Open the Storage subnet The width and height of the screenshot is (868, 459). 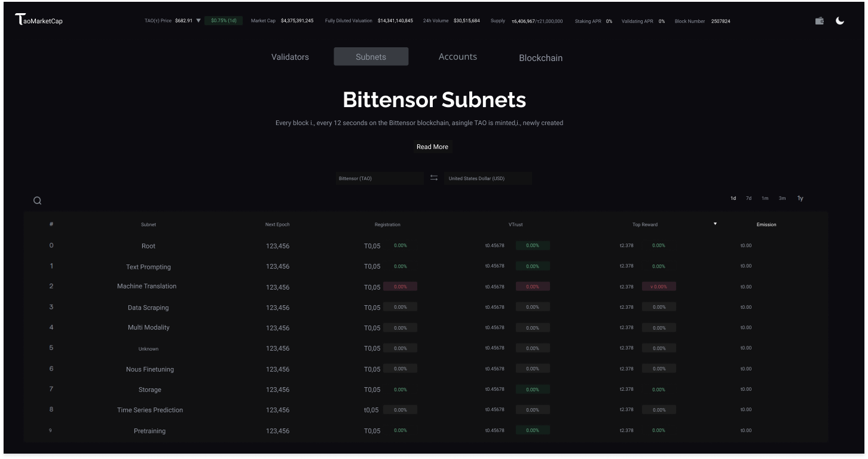pos(149,390)
